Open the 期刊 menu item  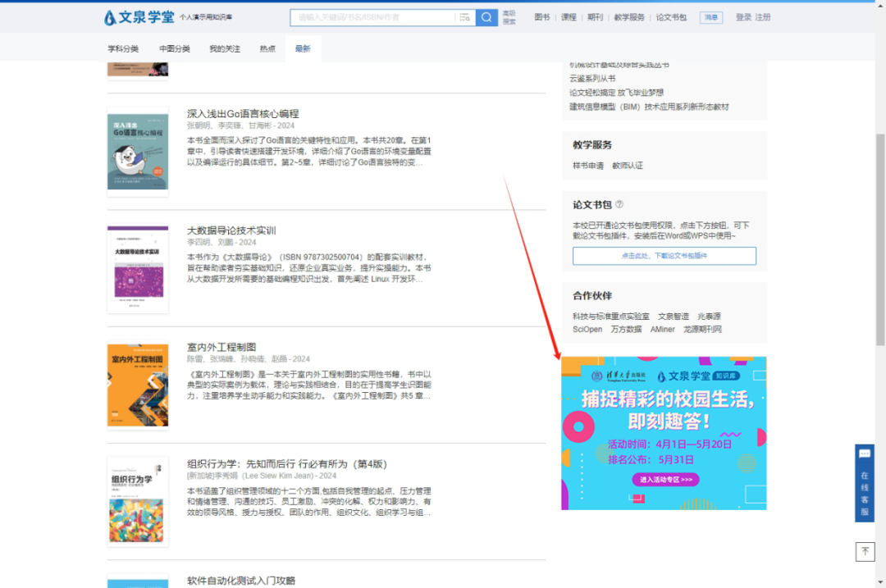[595, 17]
